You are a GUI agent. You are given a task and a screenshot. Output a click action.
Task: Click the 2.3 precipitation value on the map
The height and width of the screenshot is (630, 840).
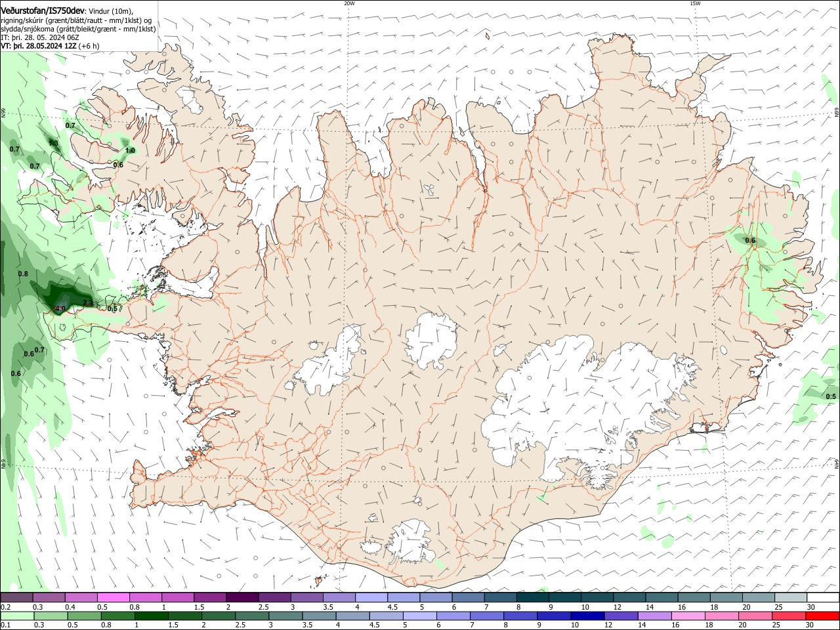coord(88,303)
